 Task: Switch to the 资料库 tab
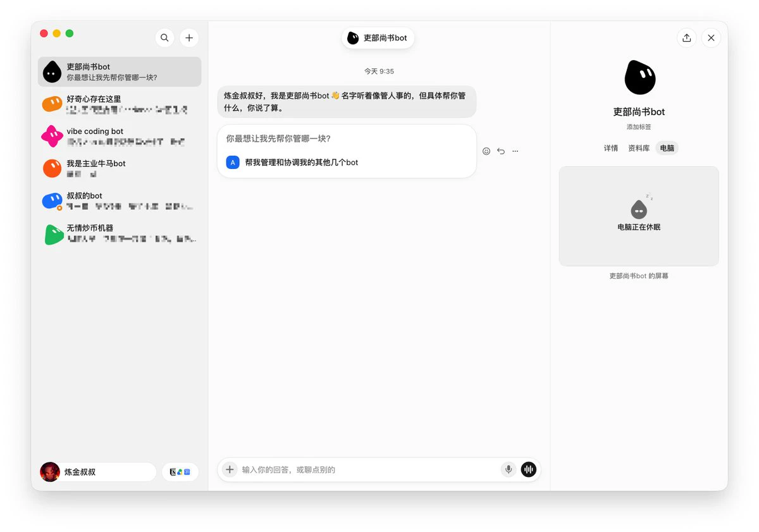point(639,148)
